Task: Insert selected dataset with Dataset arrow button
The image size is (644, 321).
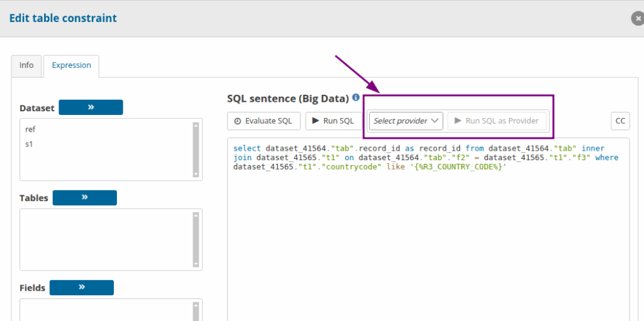Action: click(x=91, y=107)
